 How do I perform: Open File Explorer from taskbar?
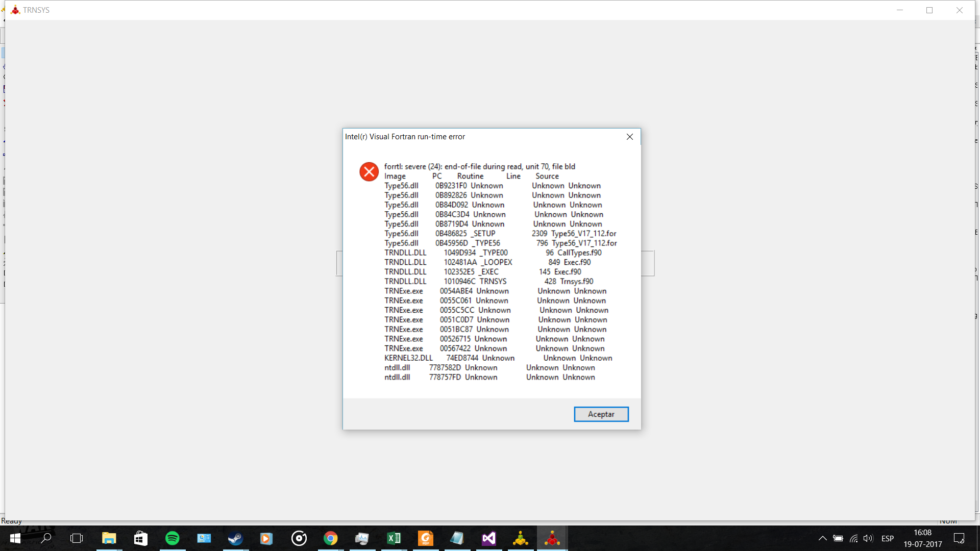[x=109, y=538]
